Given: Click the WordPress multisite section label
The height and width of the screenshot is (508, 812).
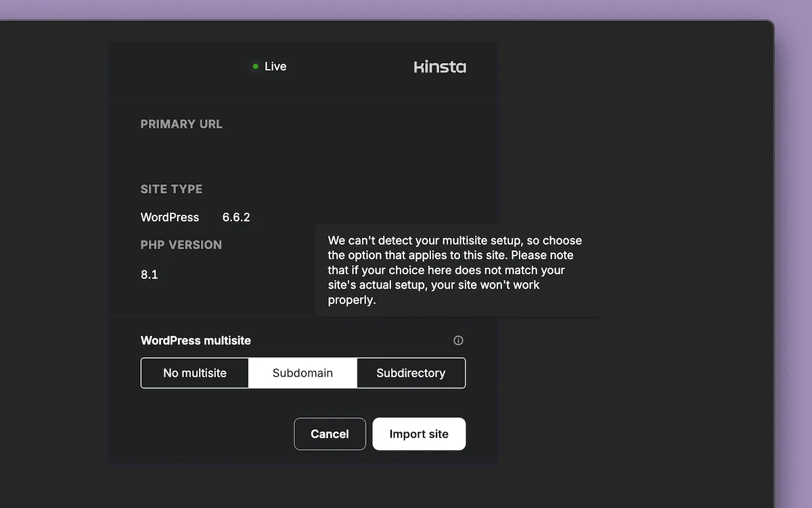Looking at the screenshot, I should (196, 340).
